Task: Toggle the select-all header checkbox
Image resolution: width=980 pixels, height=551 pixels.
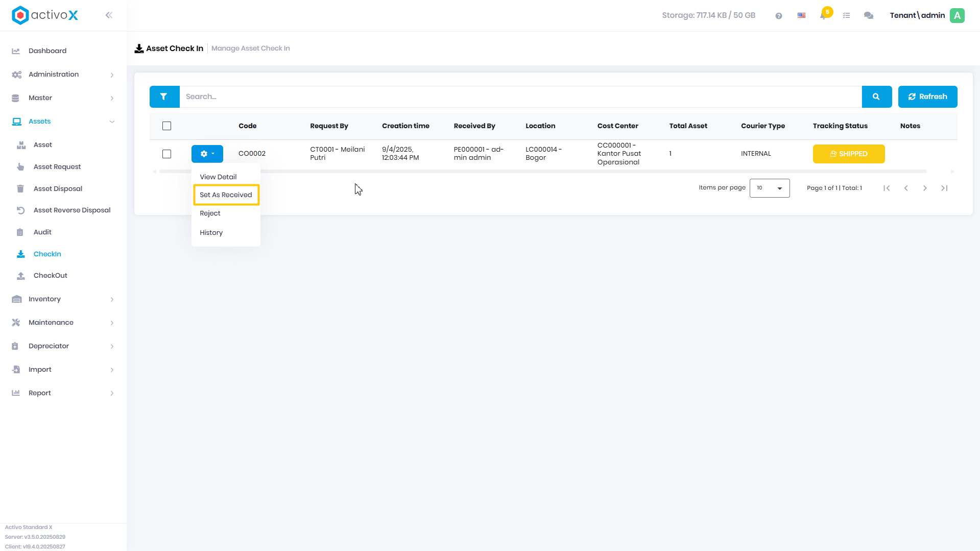Action: point(166,126)
